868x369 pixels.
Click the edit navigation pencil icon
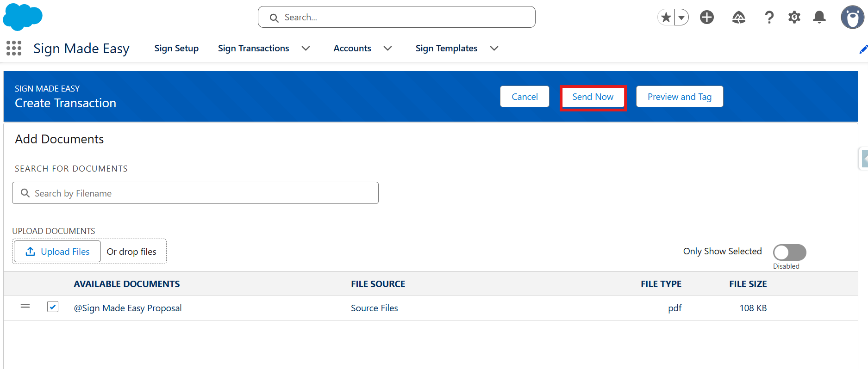pyautogui.click(x=863, y=49)
